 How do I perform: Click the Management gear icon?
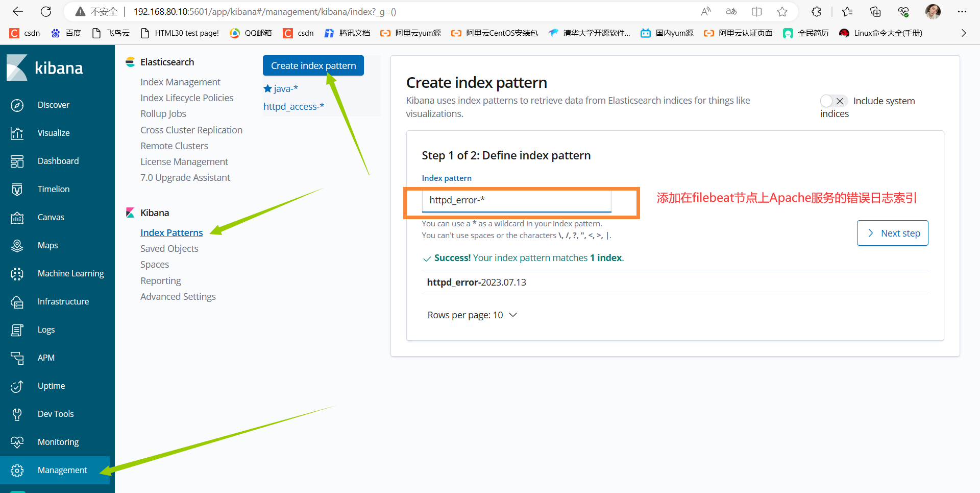17,471
